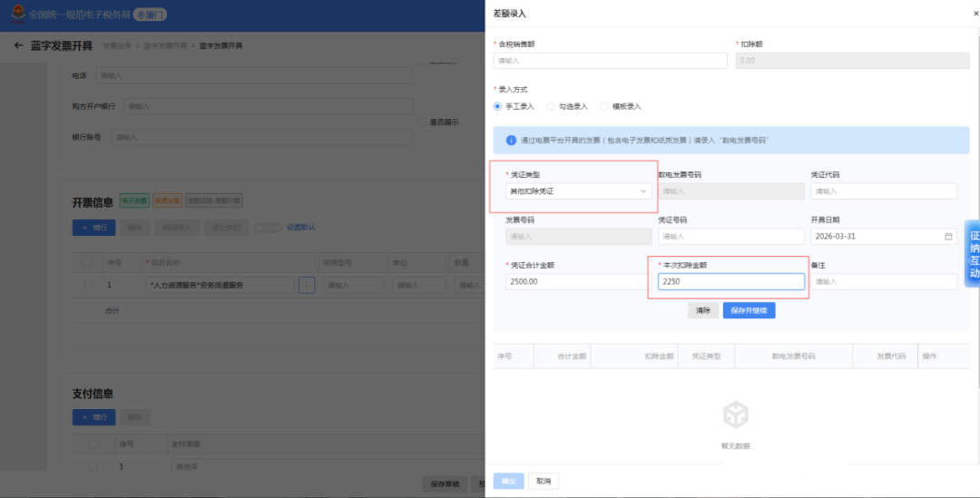Click the 发票号码 input field
The height and width of the screenshot is (498, 980).
pyautogui.click(x=578, y=237)
